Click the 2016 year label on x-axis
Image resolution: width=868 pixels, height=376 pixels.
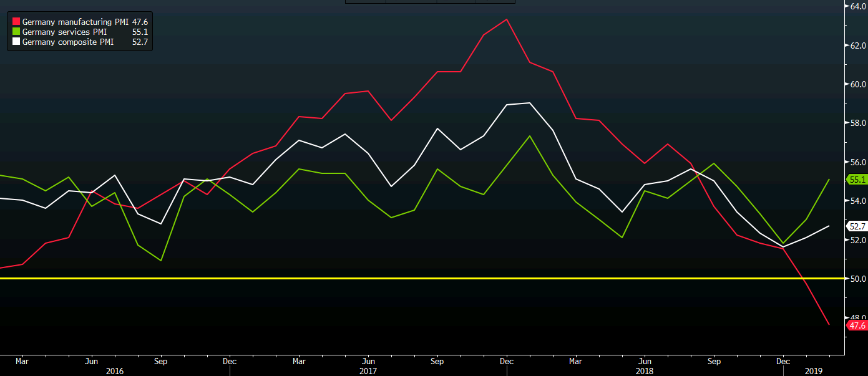(x=115, y=371)
